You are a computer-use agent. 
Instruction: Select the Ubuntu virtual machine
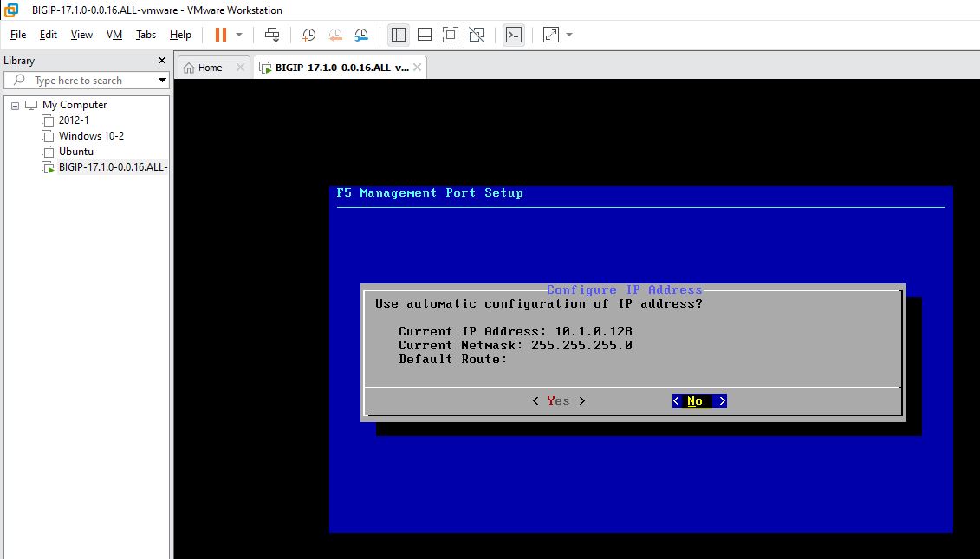75,152
